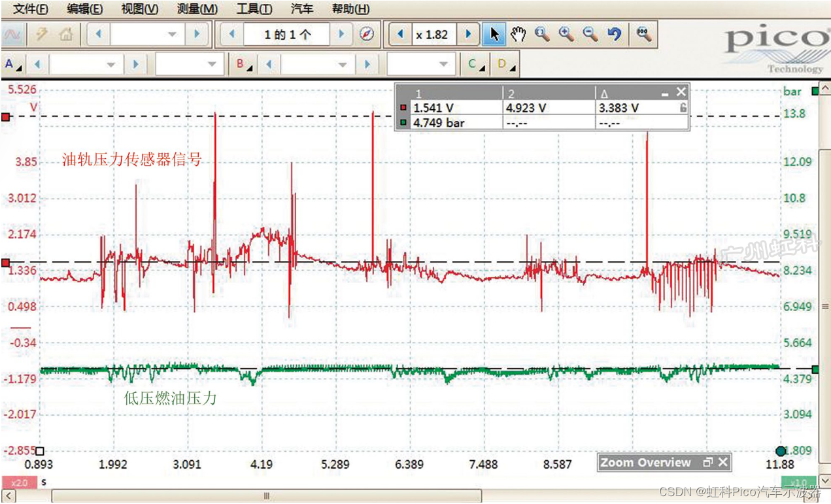Image resolution: width=831 pixels, height=504 pixels.
Task: Open channel C options
Action: (476, 64)
